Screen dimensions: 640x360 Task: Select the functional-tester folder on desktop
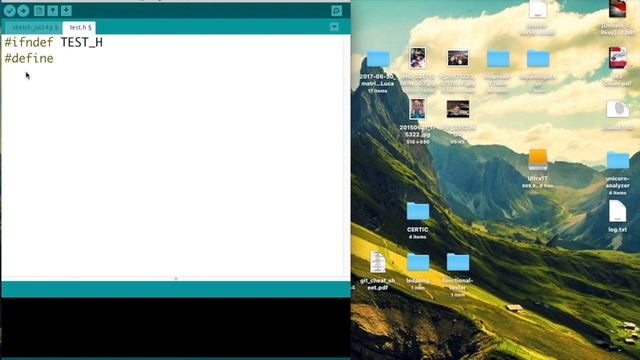pyautogui.click(x=458, y=262)
